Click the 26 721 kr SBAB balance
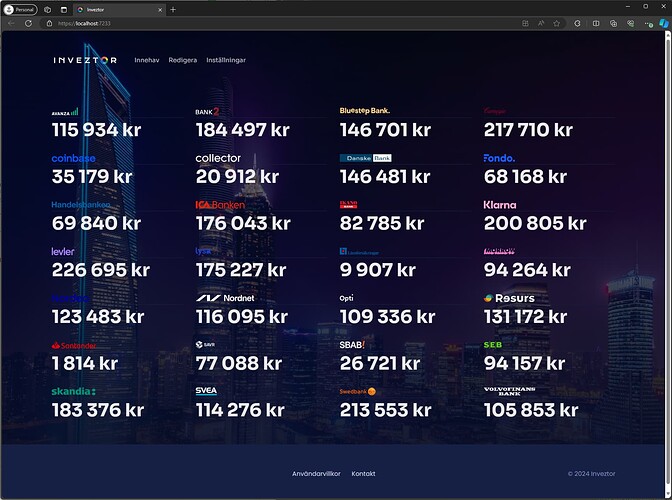Image resolution: width=672 pixels, height=500 pixels. [x=380, y=363]
